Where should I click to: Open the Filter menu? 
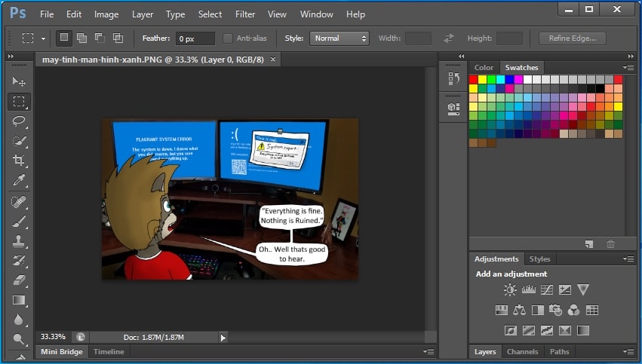click(245, 14)
